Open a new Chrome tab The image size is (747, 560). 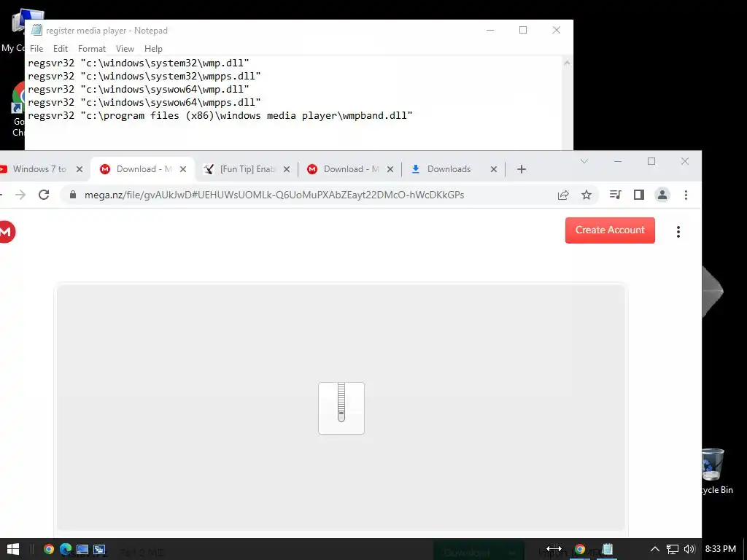point(521,169)
